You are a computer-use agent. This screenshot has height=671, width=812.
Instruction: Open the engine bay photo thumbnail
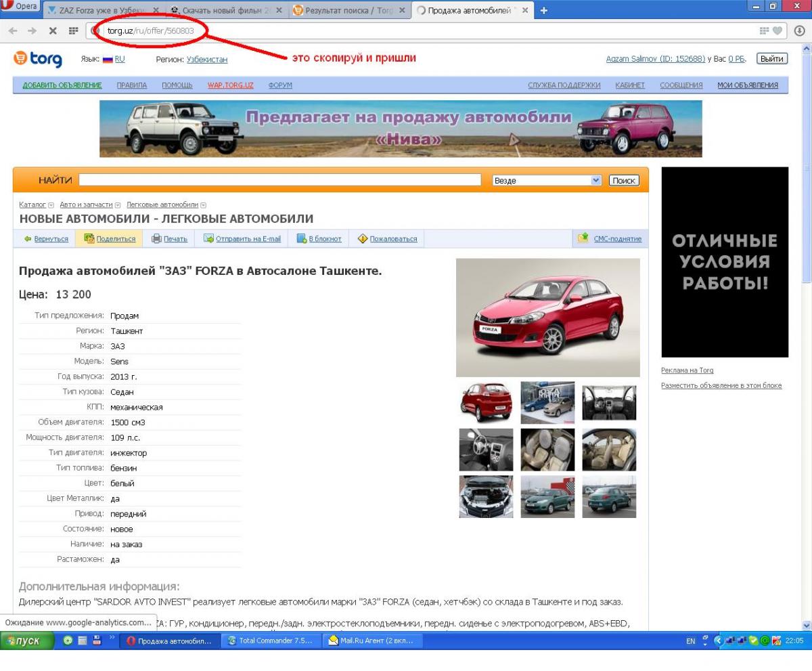[486, 496]
